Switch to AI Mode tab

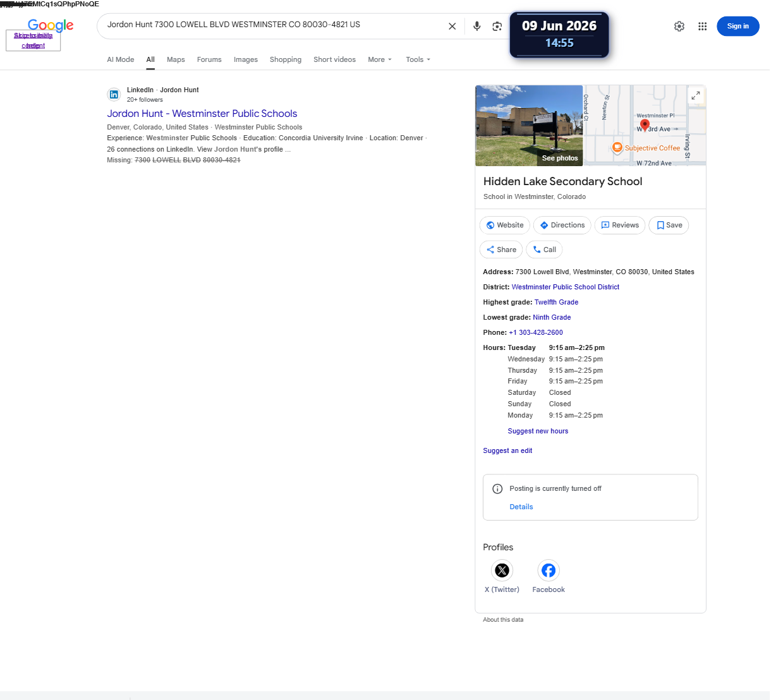(121, 59)
